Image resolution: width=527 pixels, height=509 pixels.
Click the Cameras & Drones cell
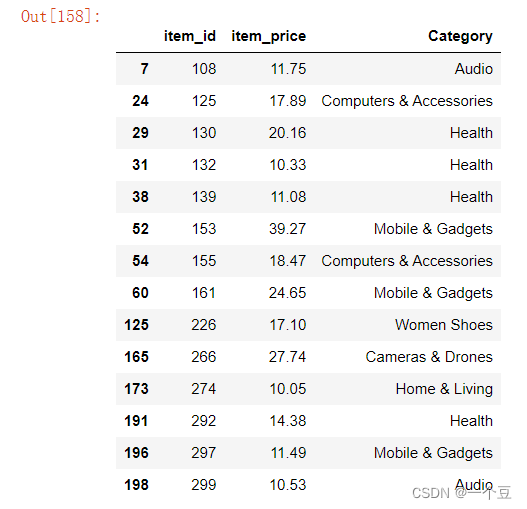[x=429, y=357]
